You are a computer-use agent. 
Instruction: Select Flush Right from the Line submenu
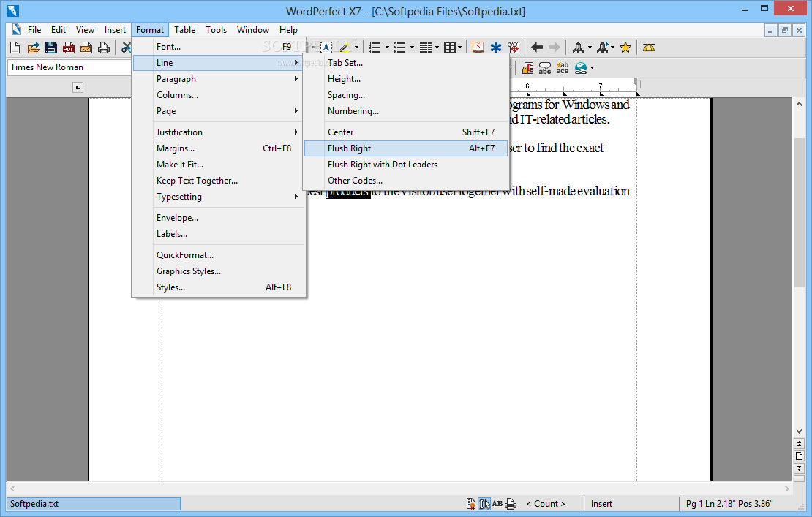point(406,148)
